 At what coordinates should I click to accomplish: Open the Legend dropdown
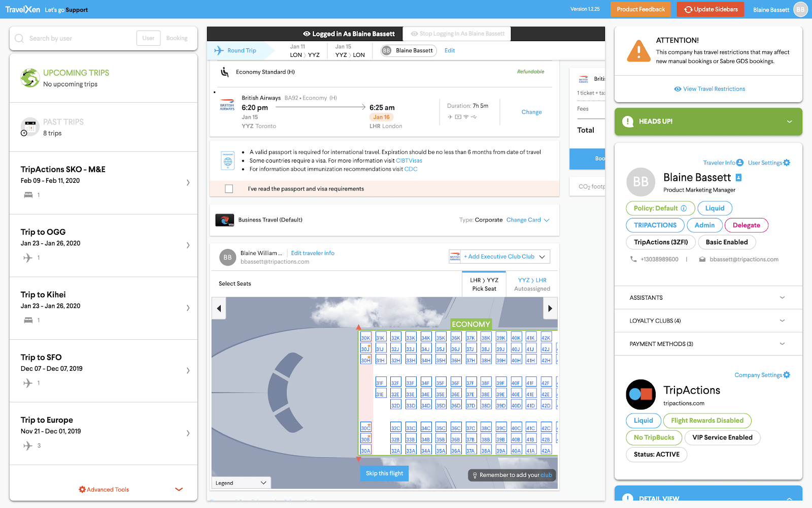click(x=241, y=483)
